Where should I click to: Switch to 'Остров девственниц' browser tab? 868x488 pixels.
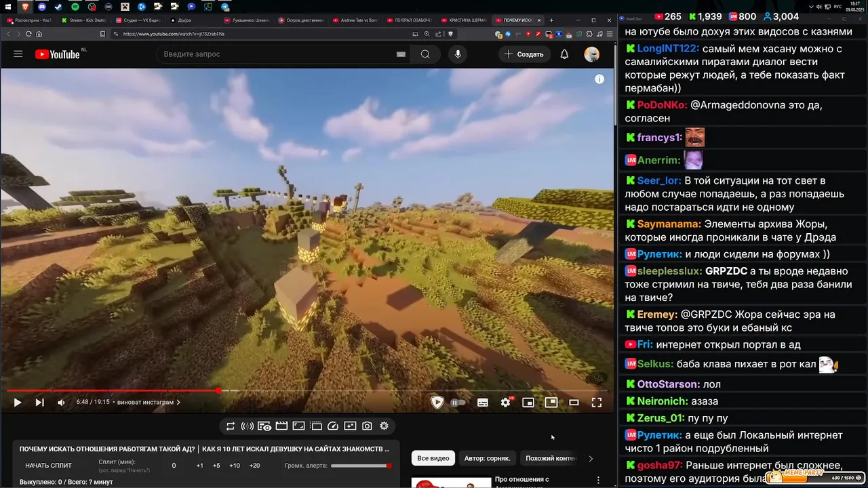302,20
